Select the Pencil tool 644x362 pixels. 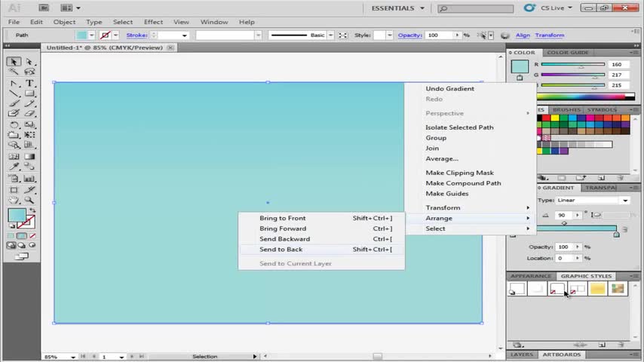point(29,103)
